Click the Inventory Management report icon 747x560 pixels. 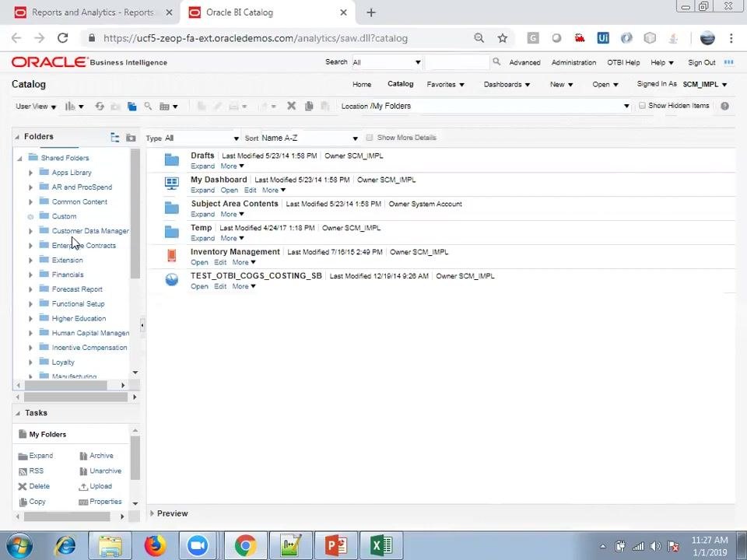(x=171, y=256)
